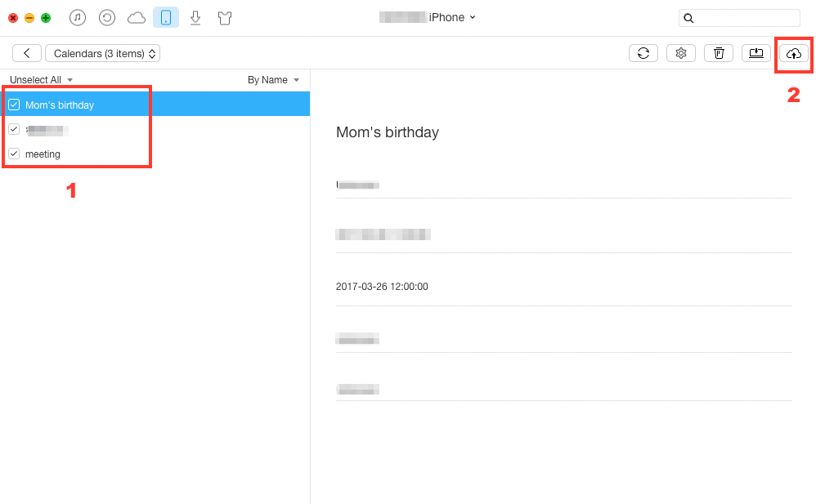Select the meeting calendar entry

click(155, 154)
